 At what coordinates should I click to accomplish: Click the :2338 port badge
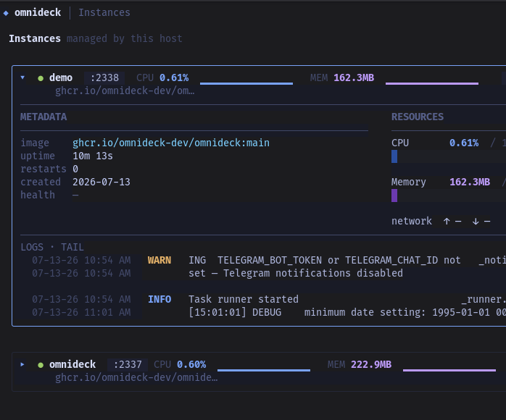pos(104,77)
